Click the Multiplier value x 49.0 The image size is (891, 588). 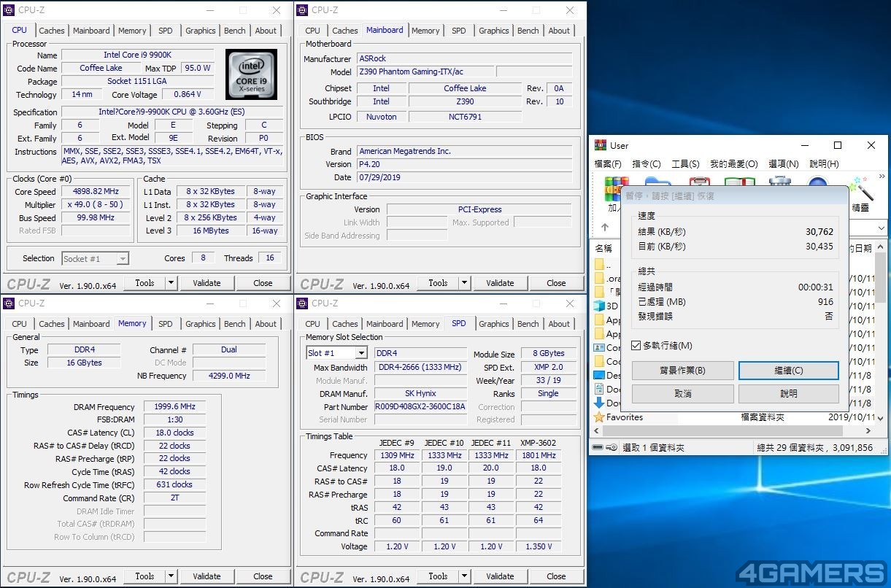[x=96, y=205]
